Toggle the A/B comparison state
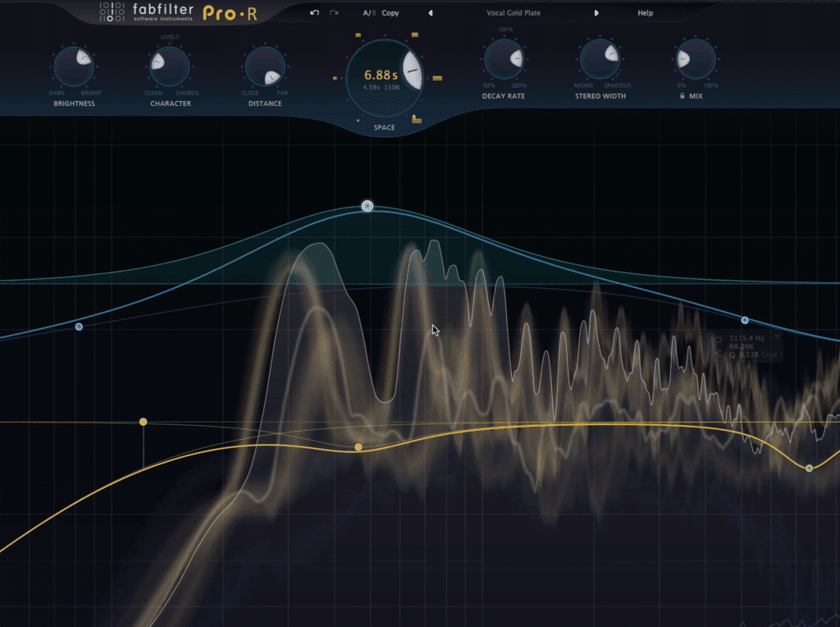 pyautogui.click(x=369, y=13)
